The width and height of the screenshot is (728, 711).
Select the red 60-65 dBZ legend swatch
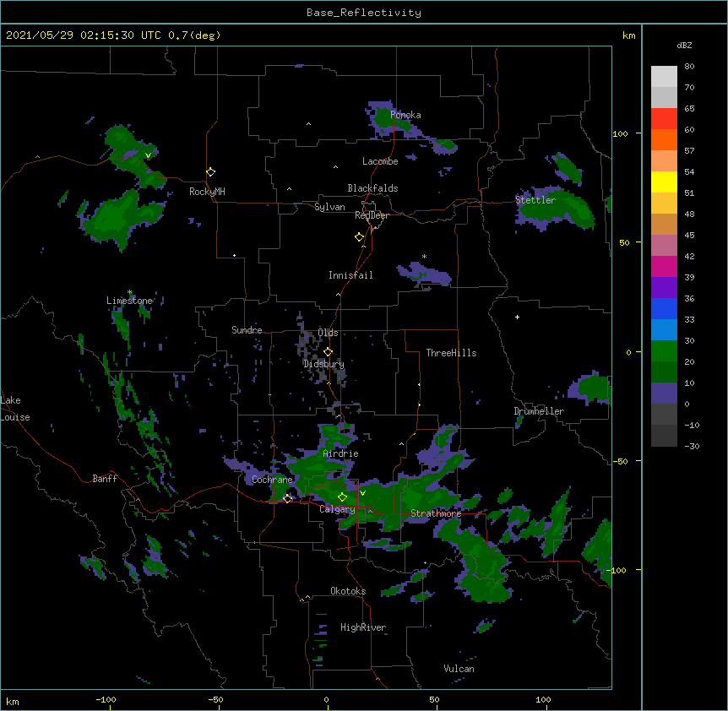664,119
